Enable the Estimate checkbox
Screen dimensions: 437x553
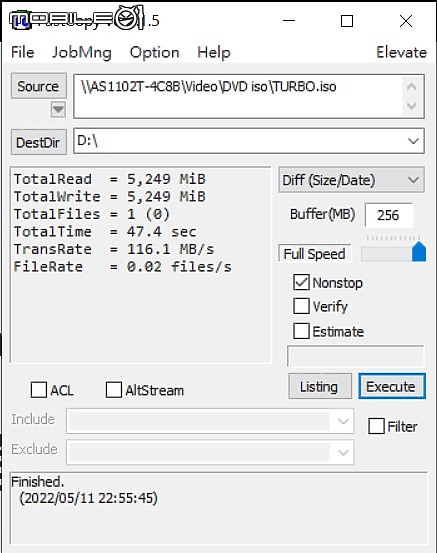point(302,331)
